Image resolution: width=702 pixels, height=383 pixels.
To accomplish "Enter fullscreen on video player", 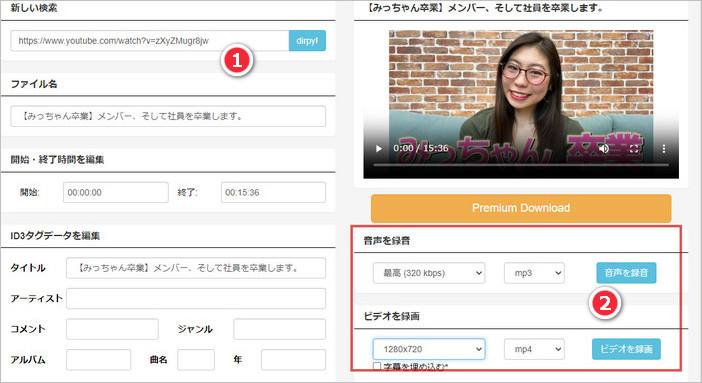I will (x=634, y=148).
